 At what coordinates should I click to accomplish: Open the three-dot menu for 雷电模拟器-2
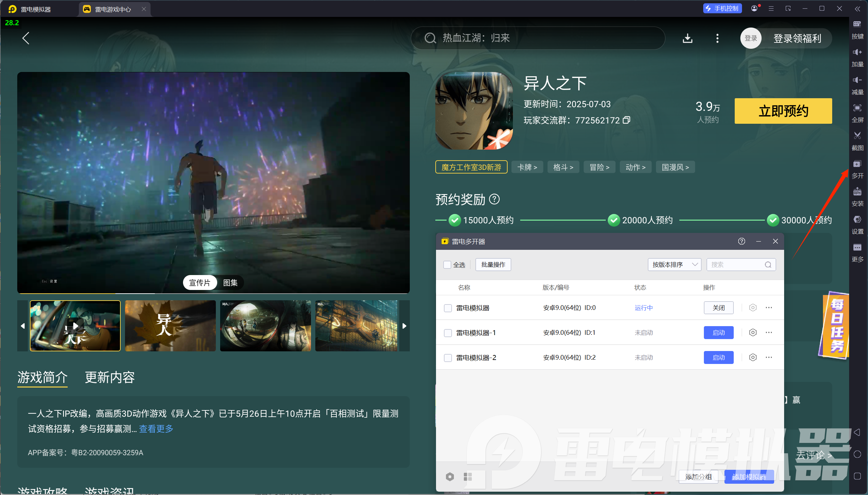click(x=769, y=357)
